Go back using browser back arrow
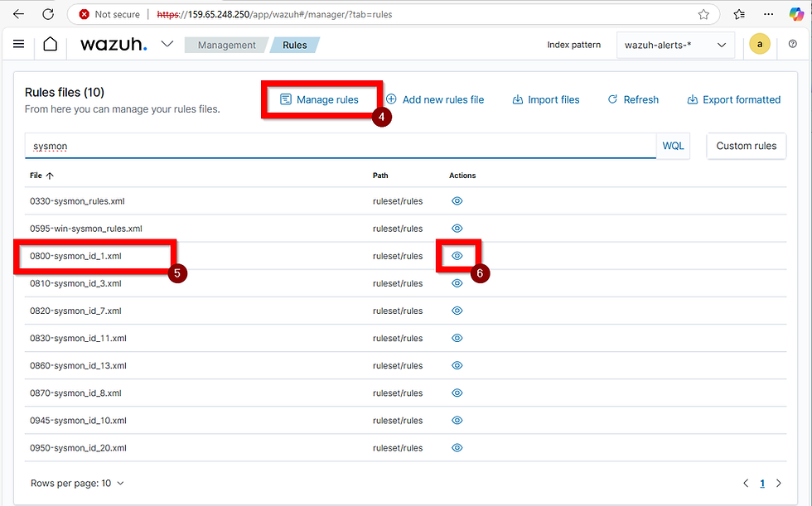The width and height of the screenshot is (812, 506). coord(18,14)
